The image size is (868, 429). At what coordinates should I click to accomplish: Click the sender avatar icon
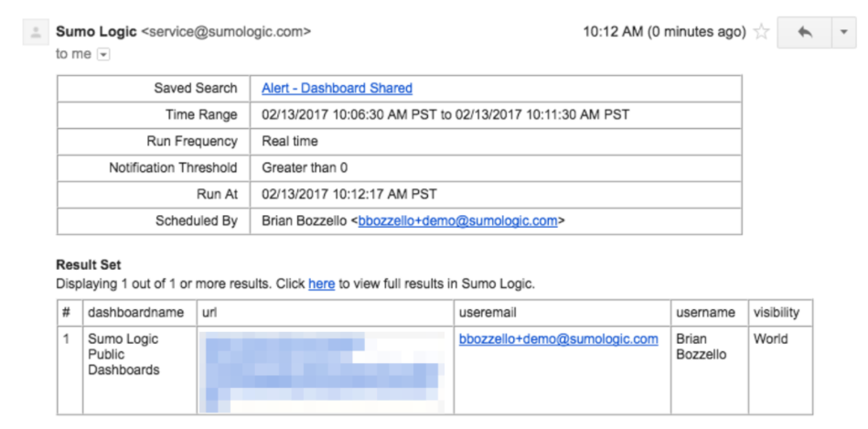[x=36, y=32]
